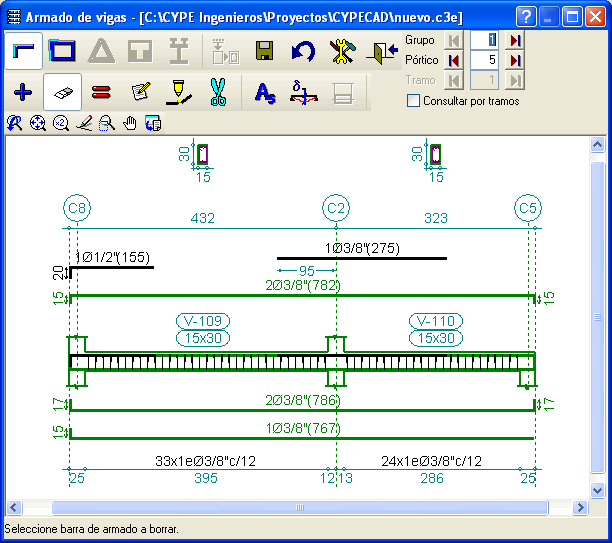Click first Tramo navigation button

(x=454, y=81)
